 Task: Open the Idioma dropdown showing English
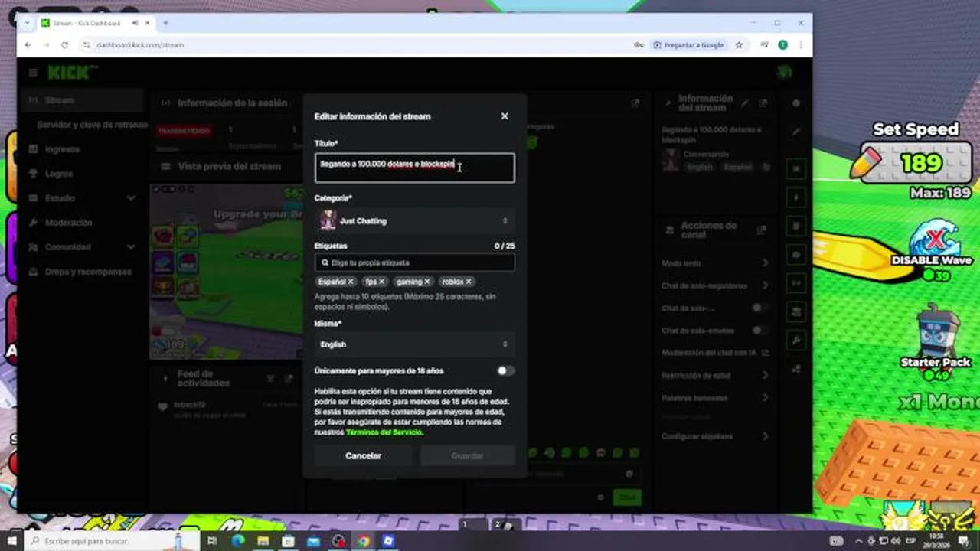[414, 344]
